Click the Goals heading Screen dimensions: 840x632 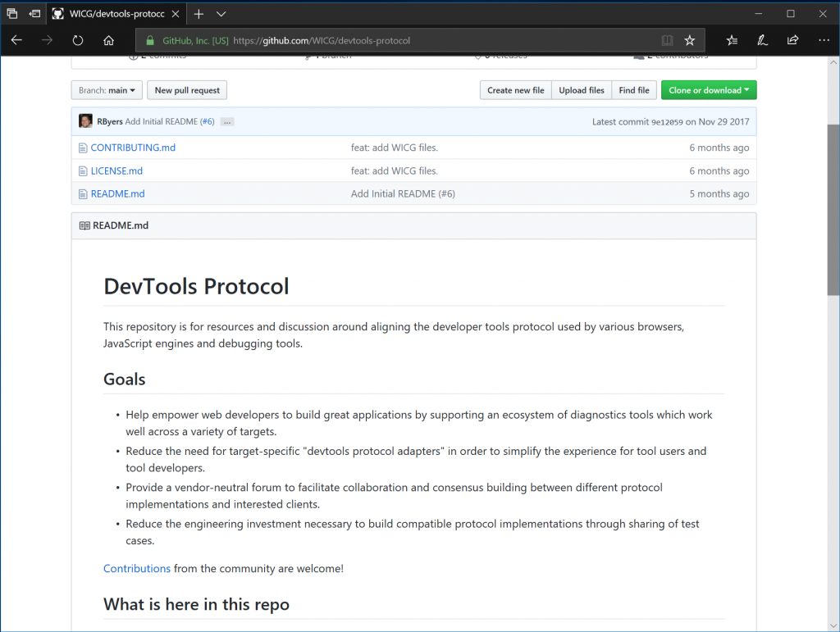(x=125, y=380)
